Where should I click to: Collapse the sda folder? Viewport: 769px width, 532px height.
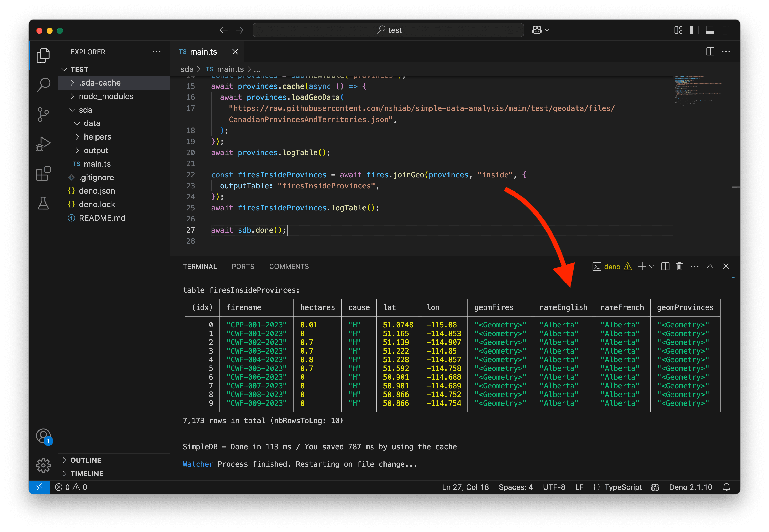pos(114,110)
